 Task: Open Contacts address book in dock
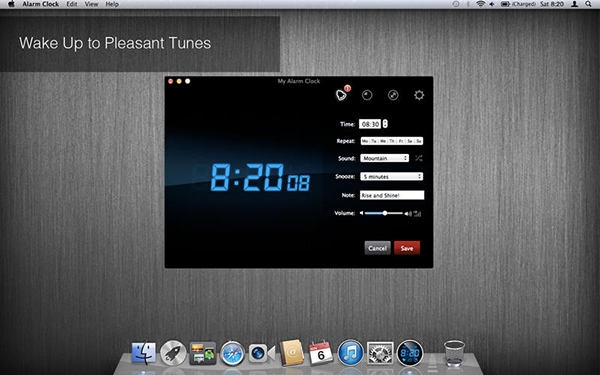[292, 353]
